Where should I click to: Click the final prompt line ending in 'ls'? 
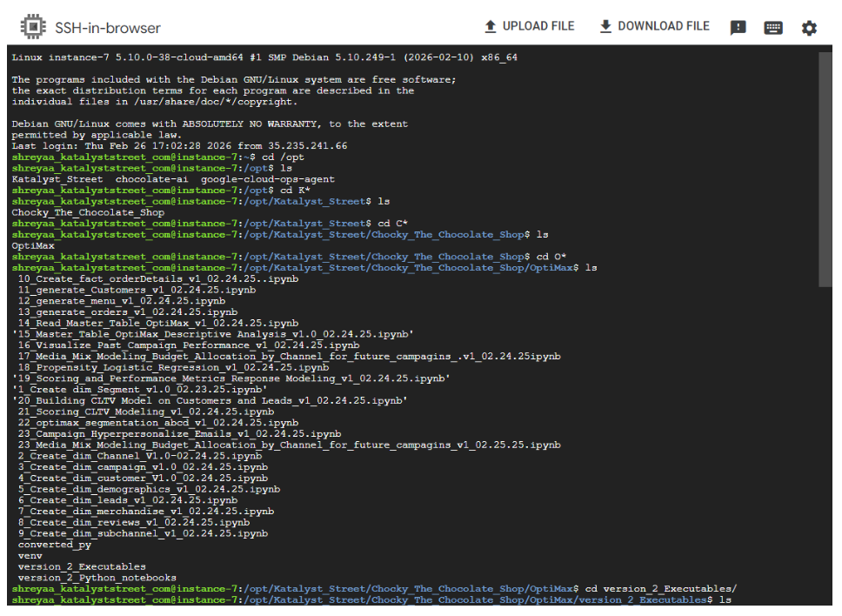point(371,599)
